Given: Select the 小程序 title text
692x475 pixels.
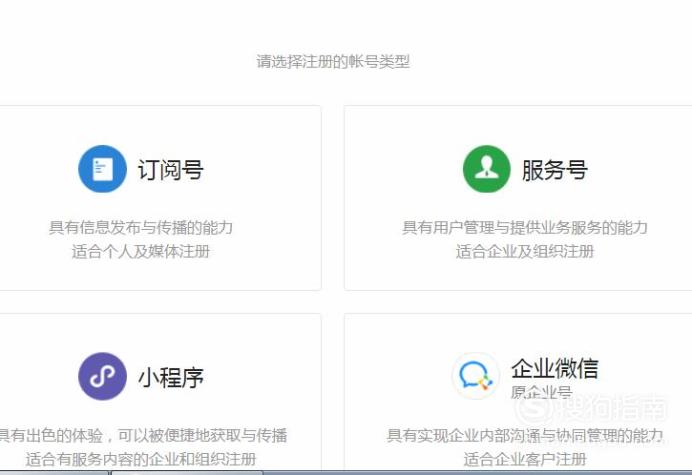Looking at the screenshot, I should pyautogui.click(x=171, y=377).
